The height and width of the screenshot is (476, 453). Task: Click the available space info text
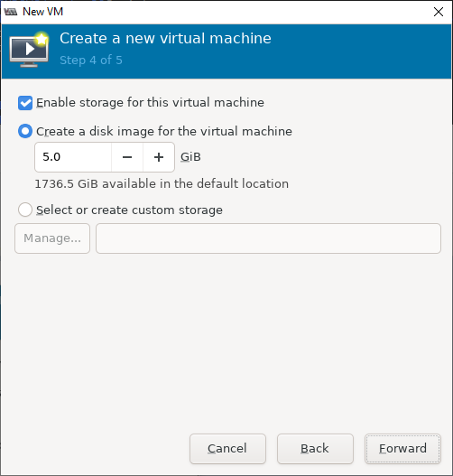tap(162, 184)
